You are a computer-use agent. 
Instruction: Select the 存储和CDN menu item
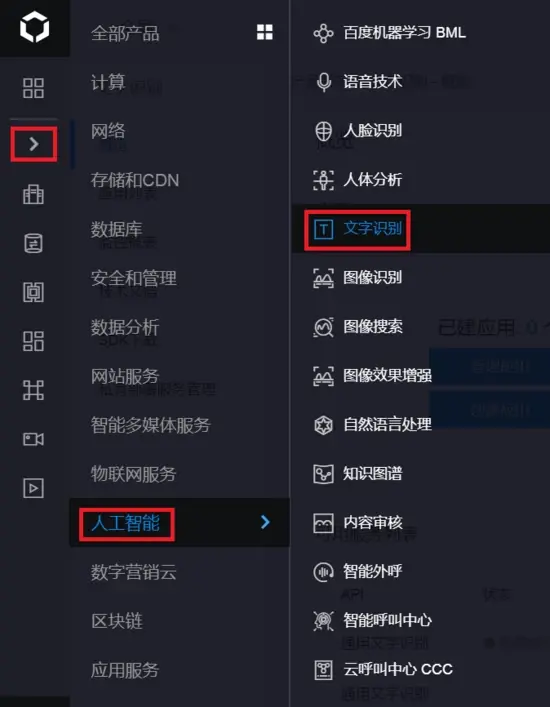click(x=135, y=180)
